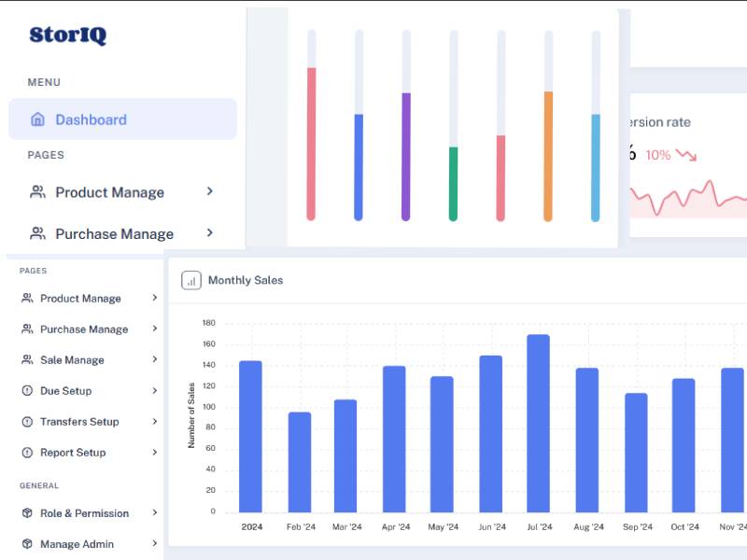Click the Report Setup alert icon
The width and height of the screenshot is (747, 560).
tap(26, 453)
